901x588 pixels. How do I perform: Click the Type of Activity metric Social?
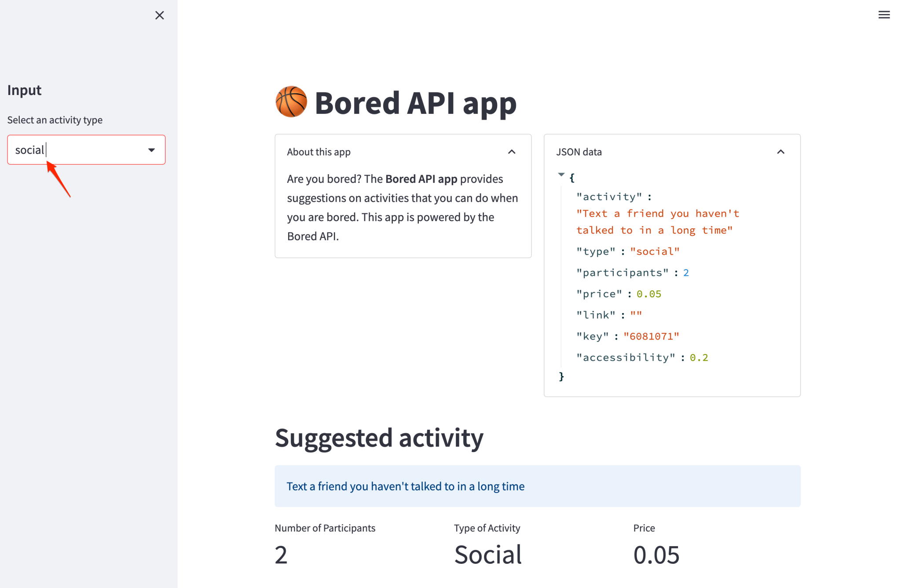(x=488, y=554)
